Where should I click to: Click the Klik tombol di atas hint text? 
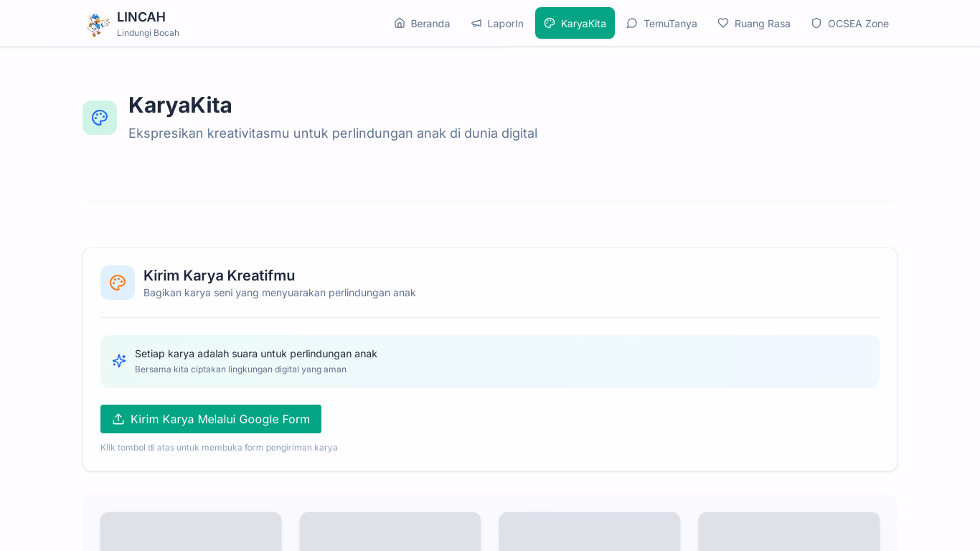point(219,448)
